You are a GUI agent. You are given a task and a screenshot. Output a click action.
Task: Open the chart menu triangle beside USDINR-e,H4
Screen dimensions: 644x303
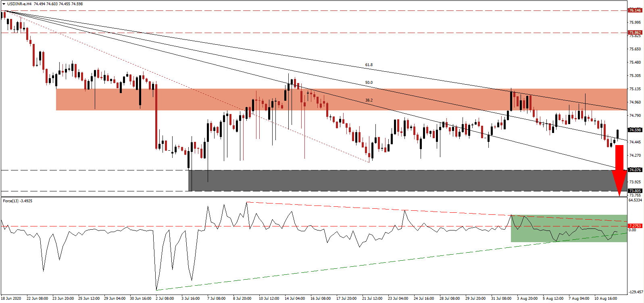pyautogui.click(x=4, y=4)
